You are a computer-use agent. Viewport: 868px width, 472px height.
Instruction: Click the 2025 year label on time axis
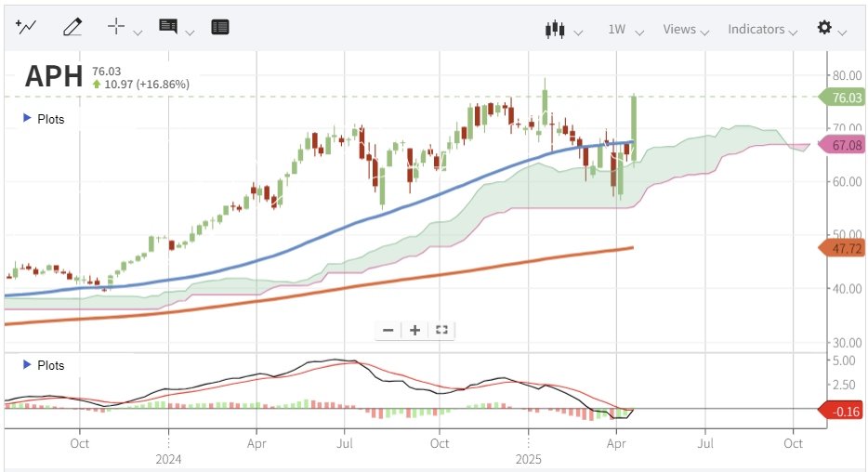[x=528, y=459]
